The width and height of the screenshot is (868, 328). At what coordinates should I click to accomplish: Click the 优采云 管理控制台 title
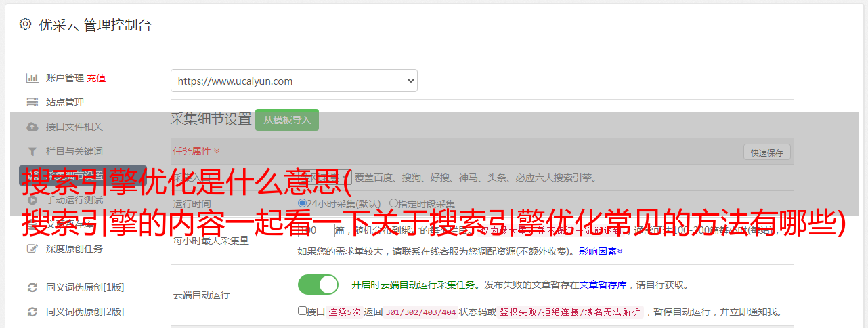point(95,25)
